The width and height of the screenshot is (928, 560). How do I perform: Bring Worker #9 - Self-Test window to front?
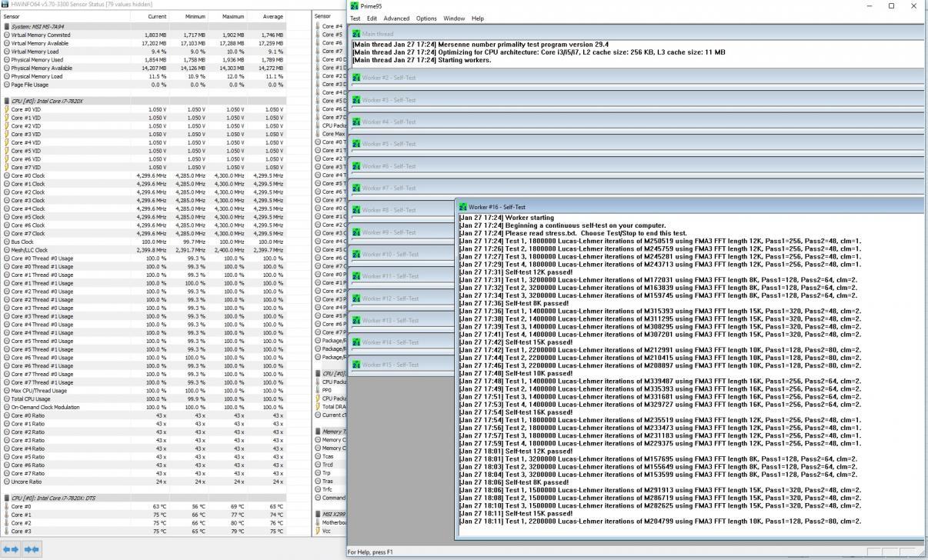(402, 232)
